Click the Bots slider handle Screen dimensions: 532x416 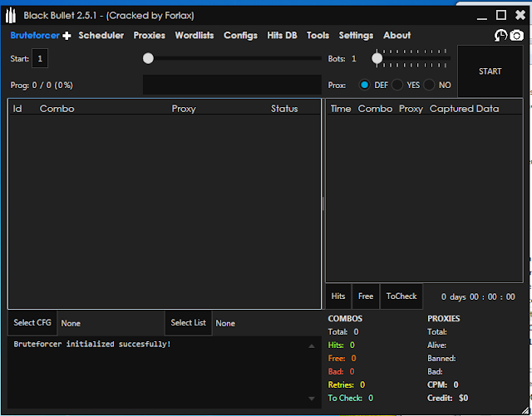coord(377,59)
